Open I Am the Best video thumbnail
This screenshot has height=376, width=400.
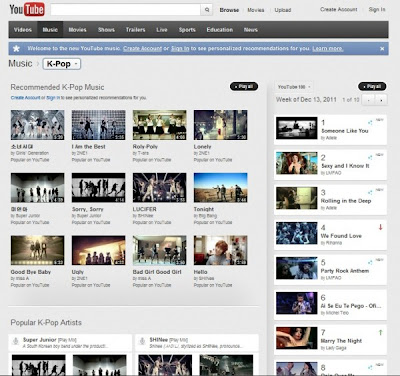click(98, 125)
